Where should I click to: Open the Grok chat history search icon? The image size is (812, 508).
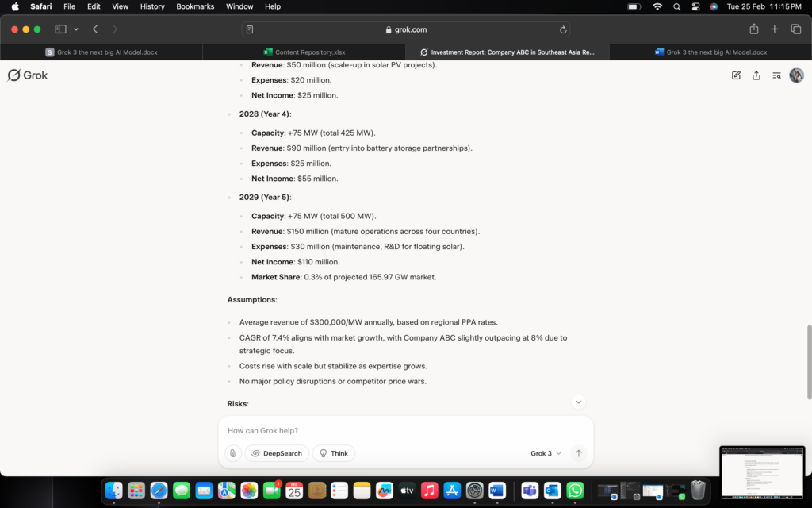[x=777, y=75]
